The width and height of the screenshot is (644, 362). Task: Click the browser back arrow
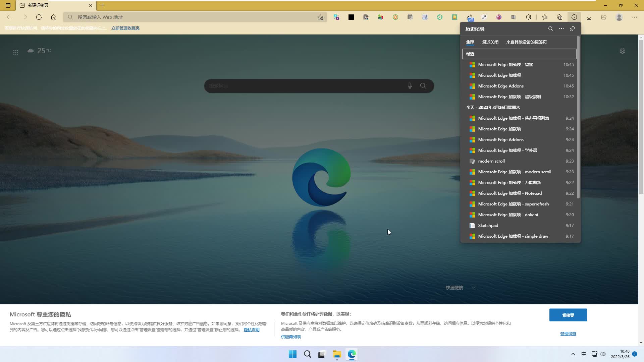click(x=9, y=17)
